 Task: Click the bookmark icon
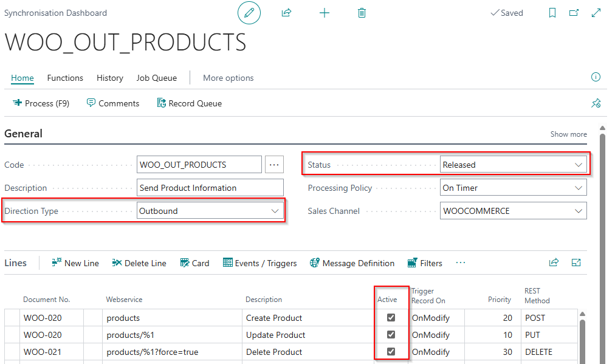click(x=552, y=13)
